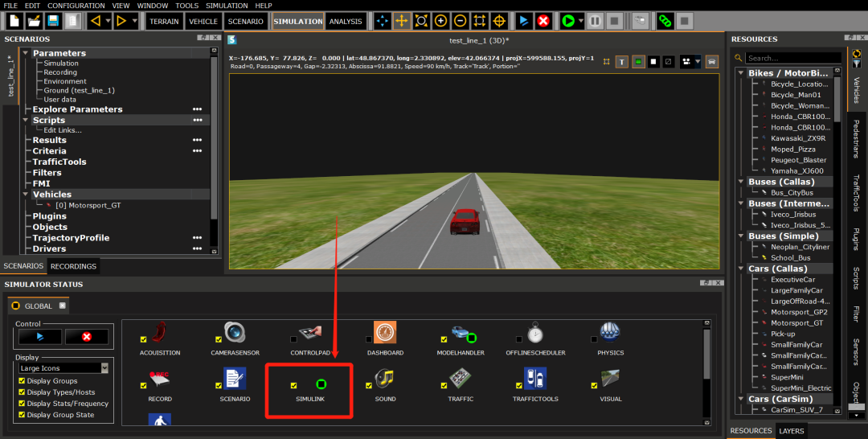Viewport: 868px width, 439px height.
Task: Select the [0] Motorsport_GT vehicle entry
Action: pos(88,205)
